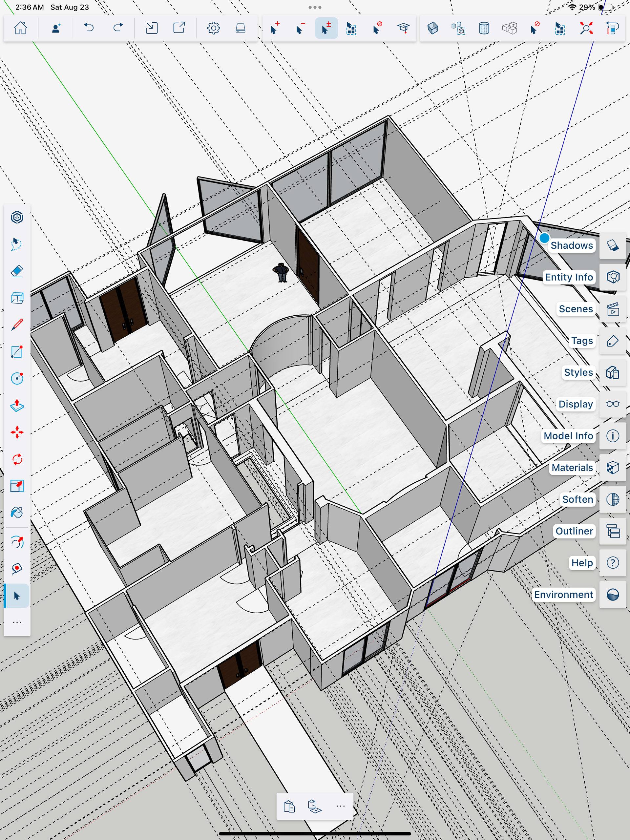Enable the add-to-selection cursor mode

pos(275,28)
